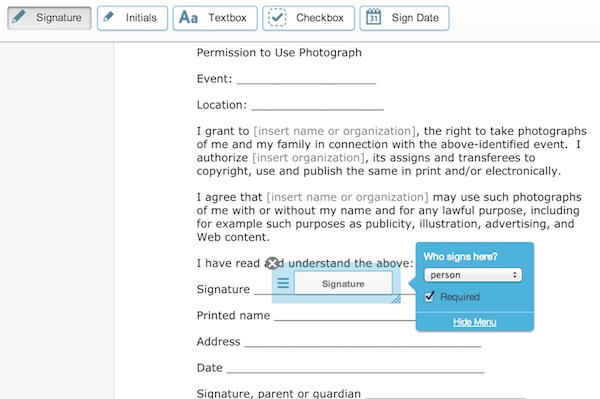Viewport: 600px width, 399px height.
Task: Click the Hide Menu link
Action: (474, 322)
